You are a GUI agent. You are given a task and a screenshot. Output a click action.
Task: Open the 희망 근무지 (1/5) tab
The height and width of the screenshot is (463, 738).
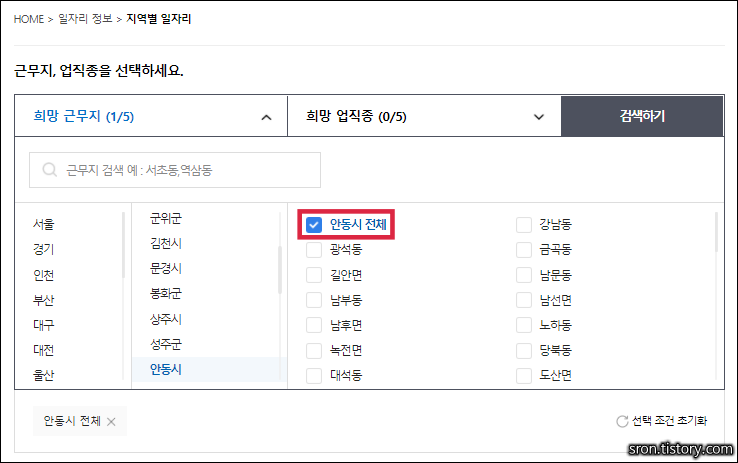click(x=151, y=116)
